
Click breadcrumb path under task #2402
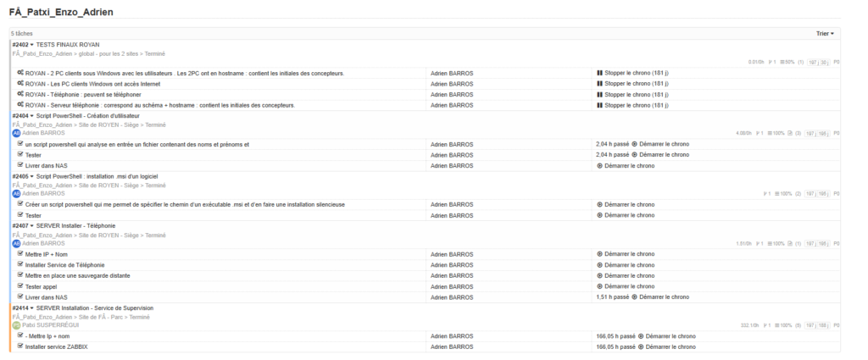(x=88, y=54)
